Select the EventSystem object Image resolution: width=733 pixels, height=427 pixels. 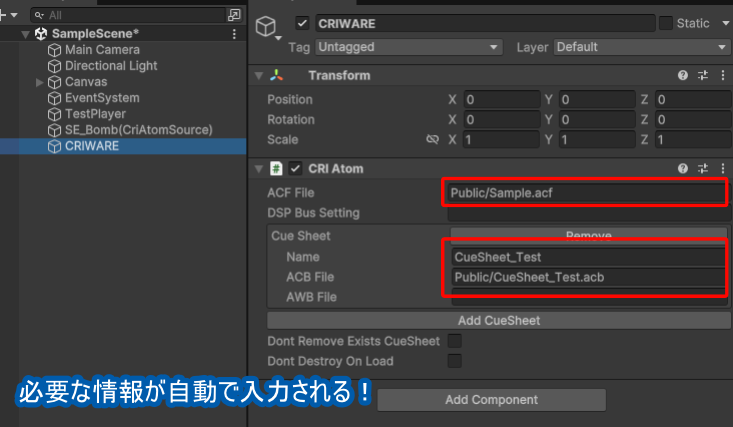(x=102, y=98)
